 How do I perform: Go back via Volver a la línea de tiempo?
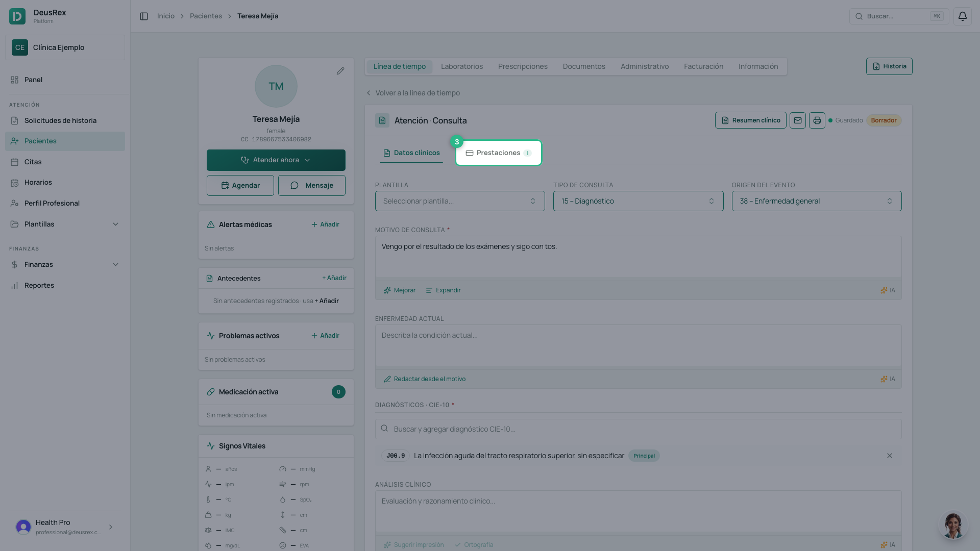coord(413,93)
